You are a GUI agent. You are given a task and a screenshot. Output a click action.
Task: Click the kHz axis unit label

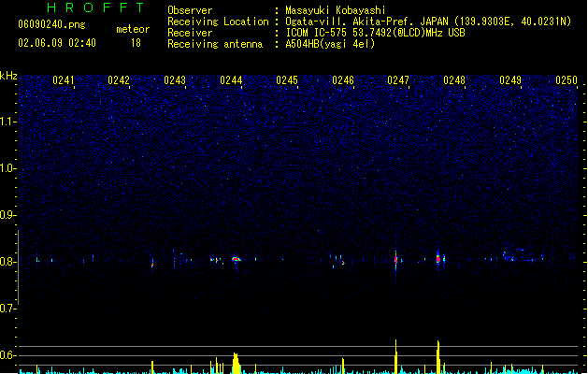pos(8,76)
